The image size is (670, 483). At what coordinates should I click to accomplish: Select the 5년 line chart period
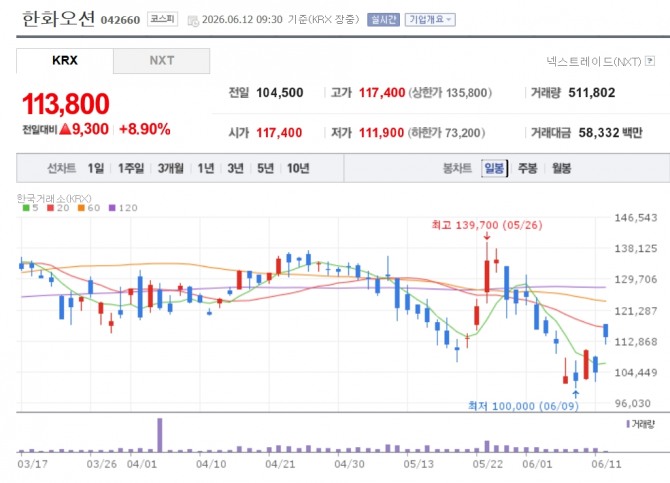click(265, 168)
